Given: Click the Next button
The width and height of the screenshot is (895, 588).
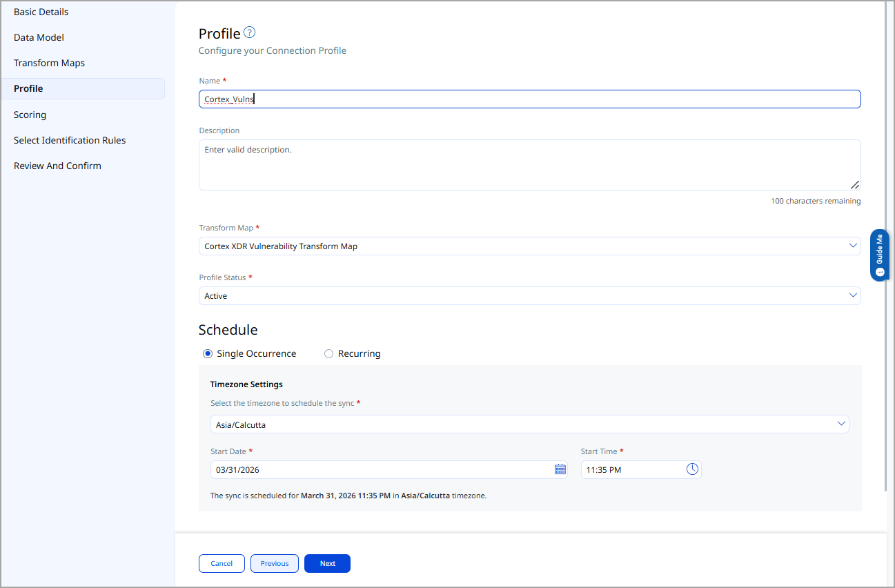Looking at the screenshot, I should pos(327,563).
